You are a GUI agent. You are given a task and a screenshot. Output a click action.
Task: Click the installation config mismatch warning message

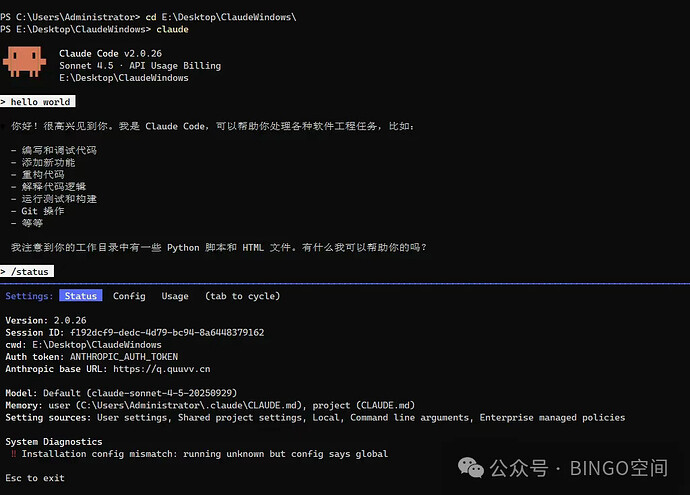[x=205, y=454]
